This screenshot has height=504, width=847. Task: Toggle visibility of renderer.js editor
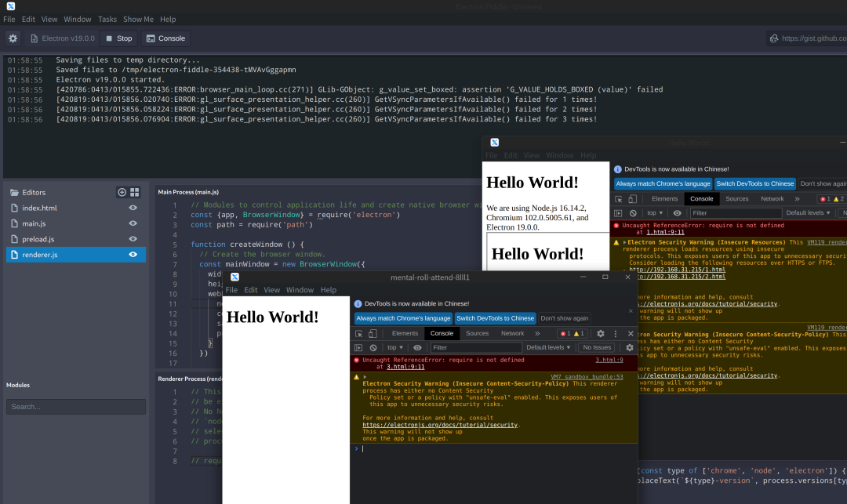point(133,255)
